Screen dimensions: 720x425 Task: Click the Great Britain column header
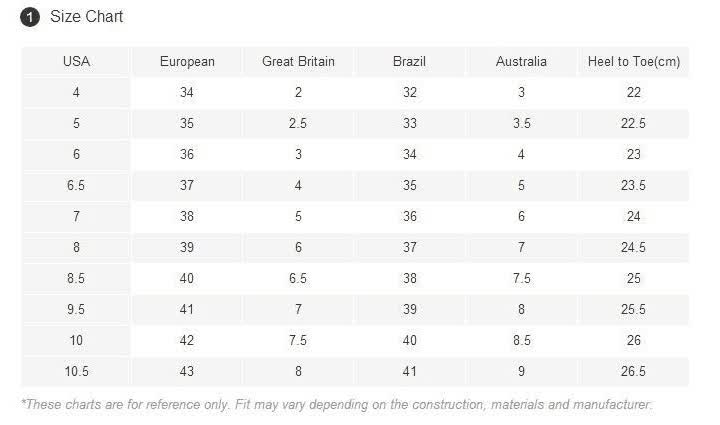click(x=298, y=62)
